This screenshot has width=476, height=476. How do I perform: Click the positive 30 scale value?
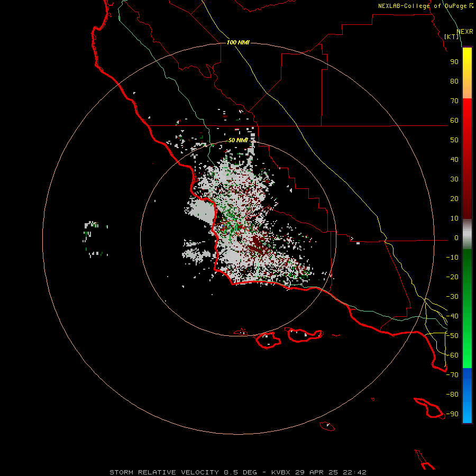coord(454,179)
